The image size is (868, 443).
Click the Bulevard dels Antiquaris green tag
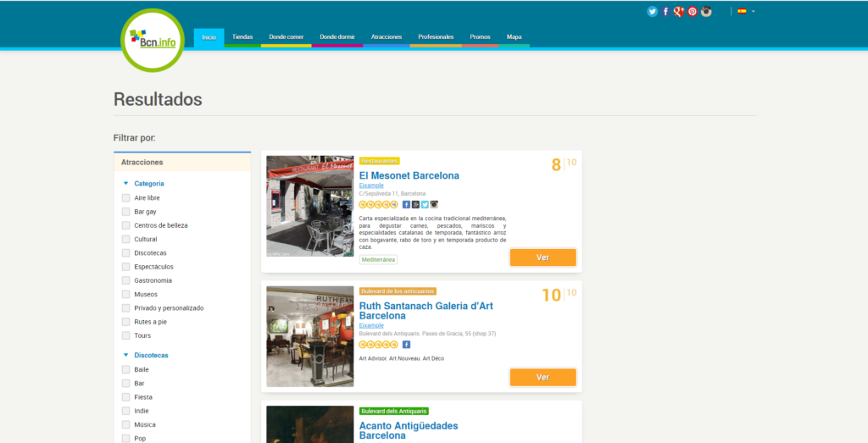click(393, 412)
